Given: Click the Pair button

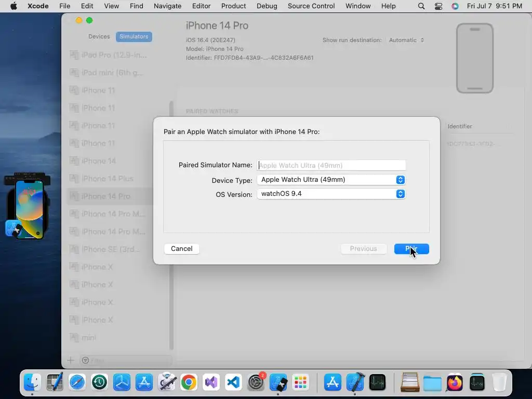Looking at the screenshot, I should (411, 249).
